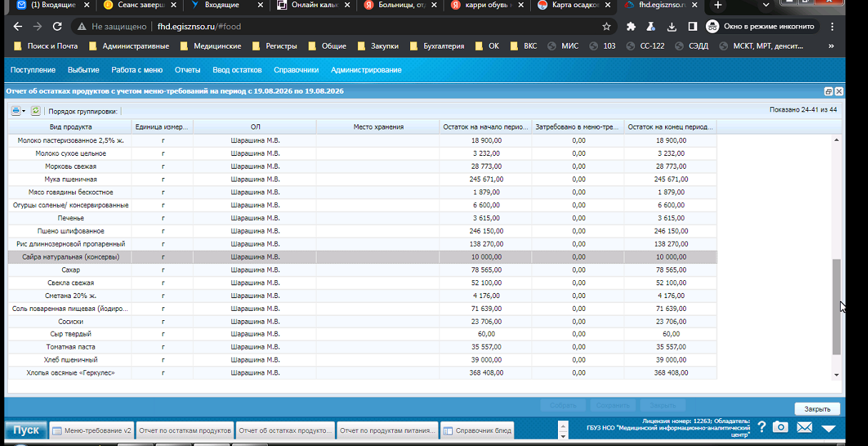Open the Поступление menu
This screenshot has height=446, width=868.
tap(33, 70)
